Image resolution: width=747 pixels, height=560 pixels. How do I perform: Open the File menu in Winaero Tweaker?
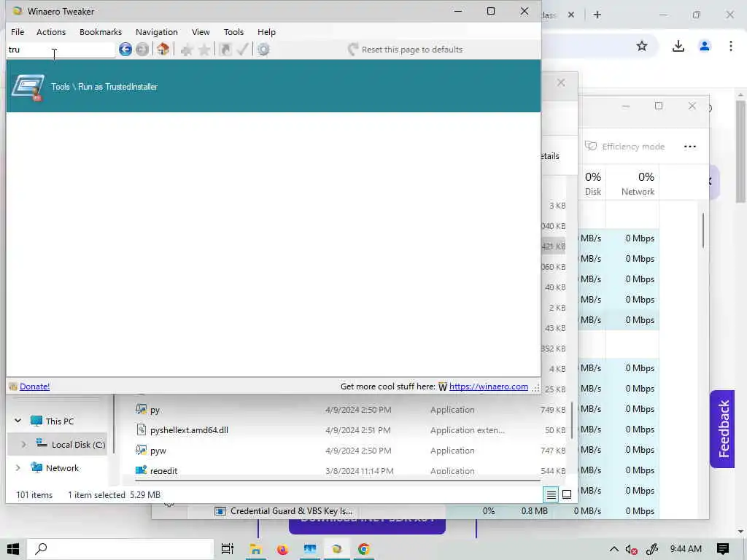point(18,32)
